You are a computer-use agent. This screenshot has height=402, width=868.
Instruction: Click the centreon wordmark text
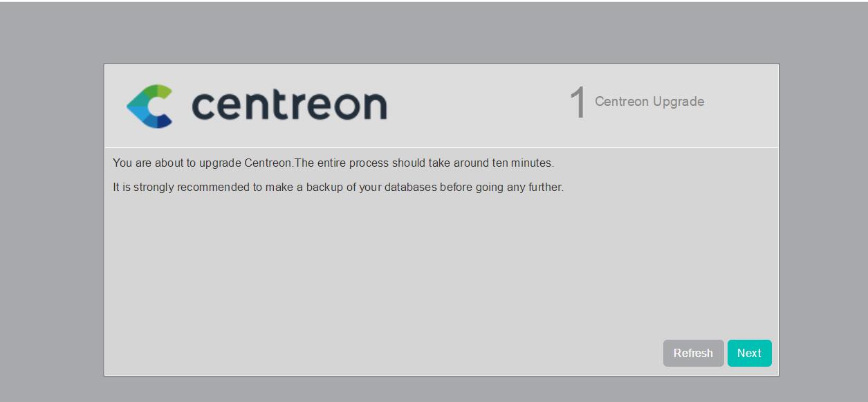coord(289,104)
